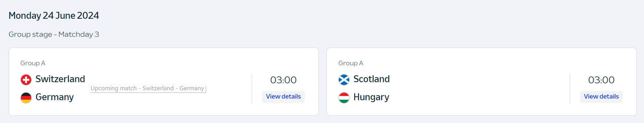Viewport: 644px width, 123px height.
Task: Select the Scotland team name
Action: 372,79
